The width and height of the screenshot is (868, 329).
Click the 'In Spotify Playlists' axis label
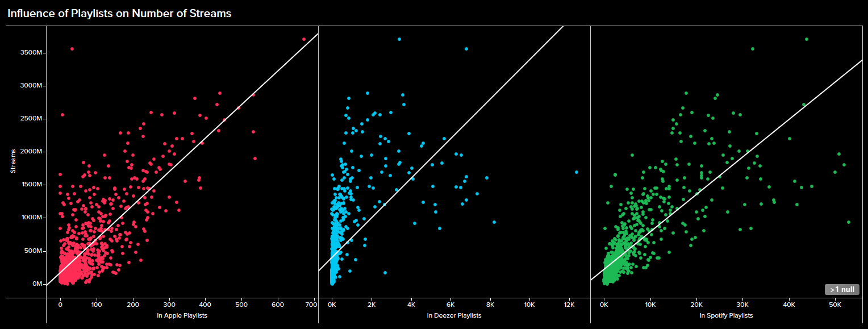pyautogui.click(x=726, y=315)
